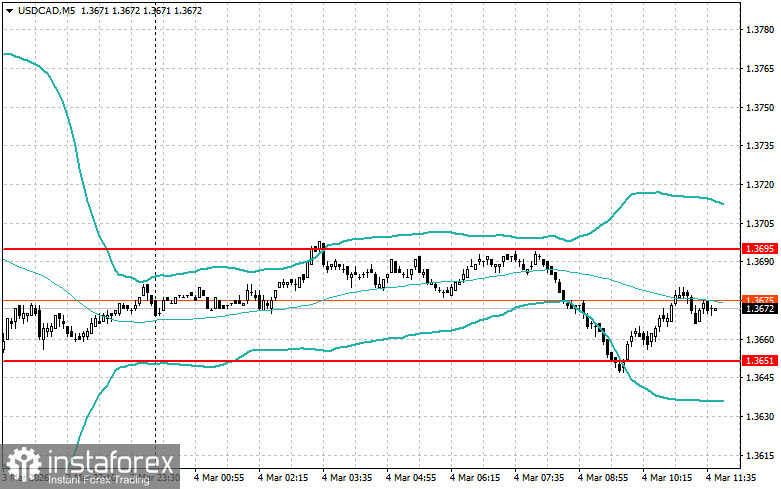This screenshot has height=489, width=781.
Task: Click the 1.3765 price axis value
Action: [760, 69]
